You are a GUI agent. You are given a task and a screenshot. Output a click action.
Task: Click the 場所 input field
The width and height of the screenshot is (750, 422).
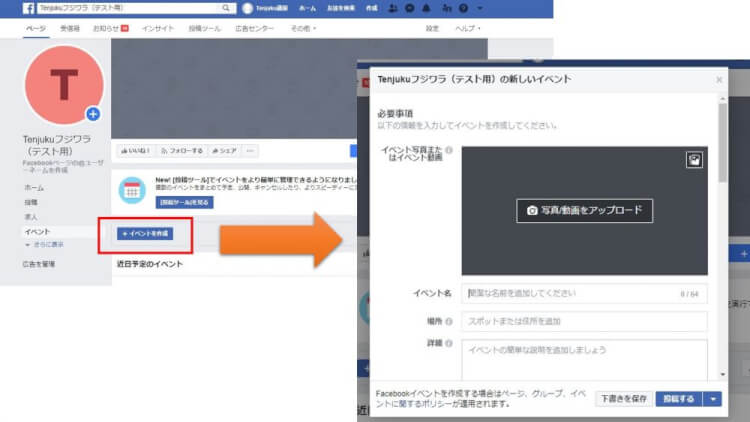[x=584, y=321]
